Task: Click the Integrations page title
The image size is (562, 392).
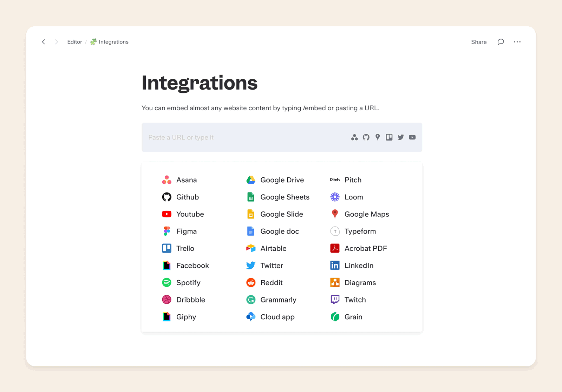Action: coord(200,83)
